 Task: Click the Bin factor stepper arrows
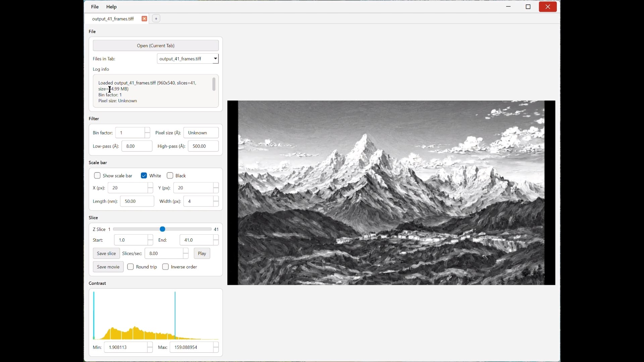coord(147,133)
